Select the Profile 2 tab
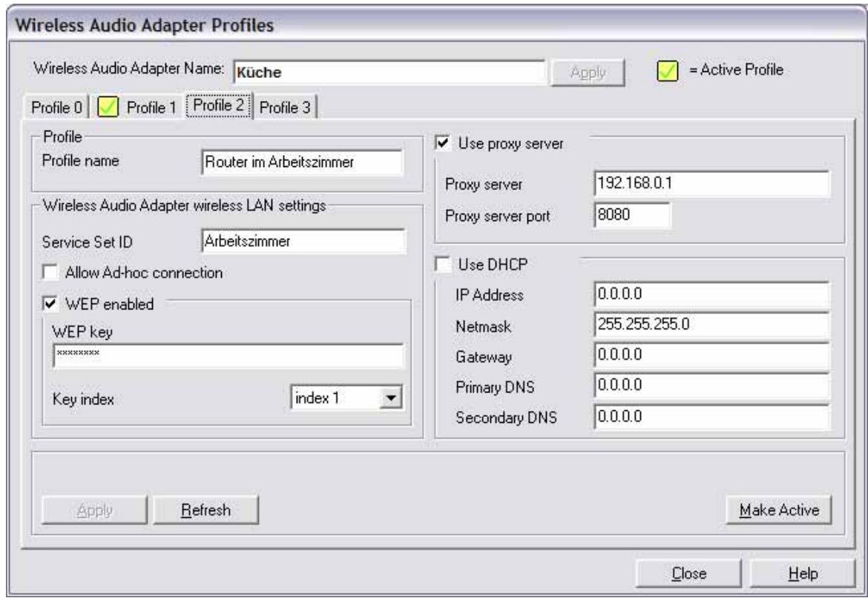 (219, 105)
